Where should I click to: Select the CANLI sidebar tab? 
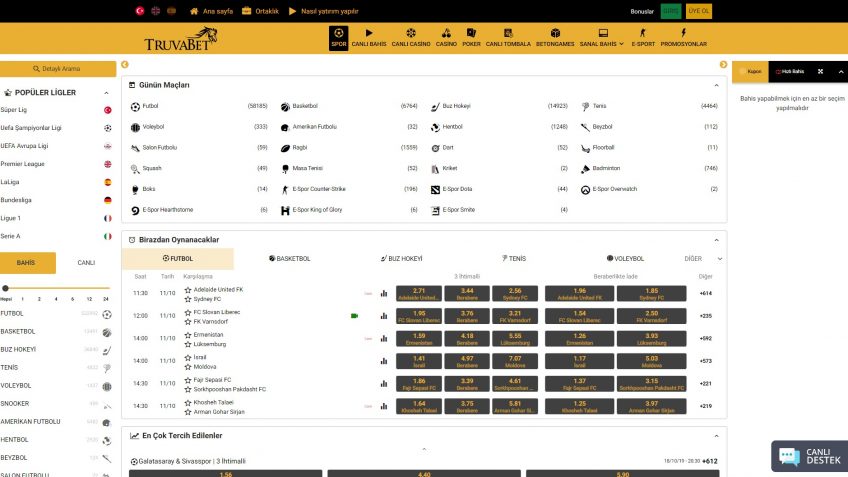[86, 263]
